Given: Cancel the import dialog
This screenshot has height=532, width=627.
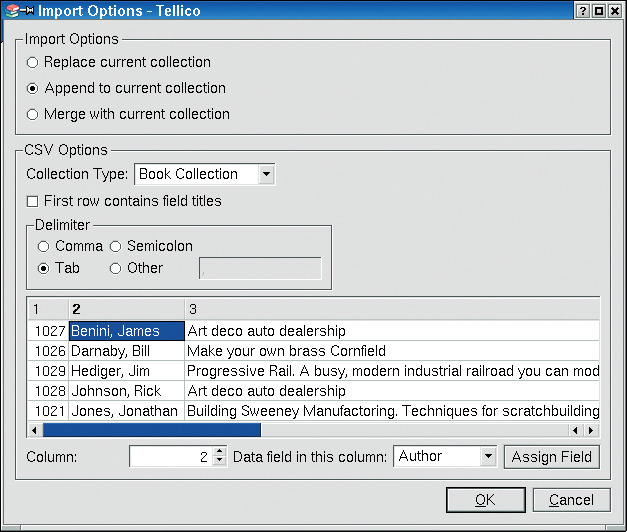Looking at the screenshot, I should tap(571, 500).
